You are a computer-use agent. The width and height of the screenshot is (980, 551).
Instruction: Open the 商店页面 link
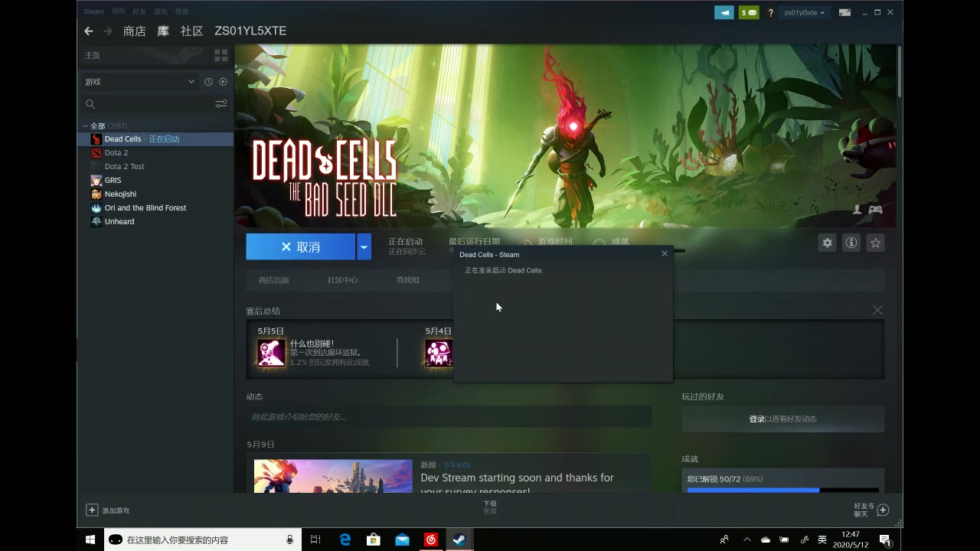[273, 280]
